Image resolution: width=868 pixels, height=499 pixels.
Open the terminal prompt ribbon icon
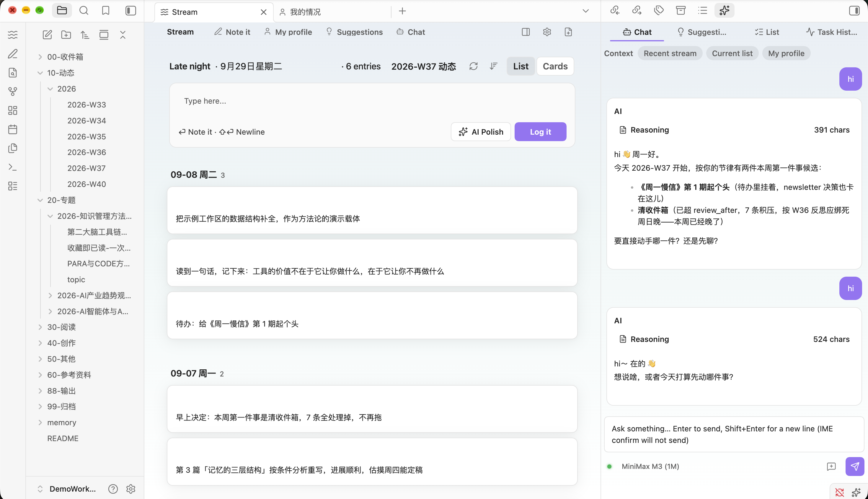[x=13, y=167]
